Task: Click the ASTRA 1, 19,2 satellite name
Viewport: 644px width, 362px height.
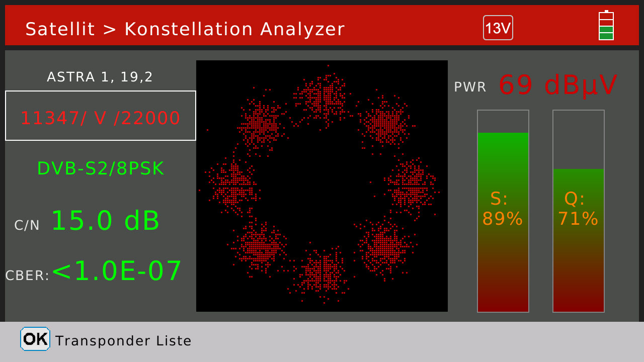Action: click(100, 77)
